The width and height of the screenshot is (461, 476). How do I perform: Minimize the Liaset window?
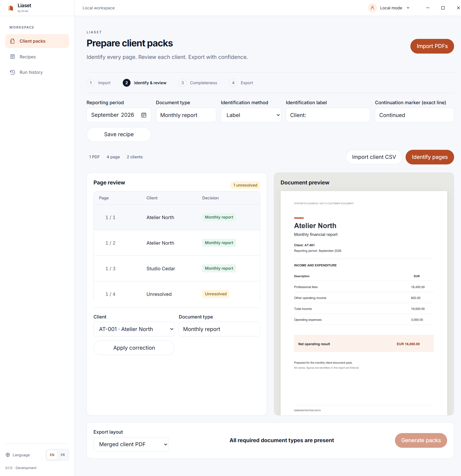pyautogui.click(x=428, y=8)
